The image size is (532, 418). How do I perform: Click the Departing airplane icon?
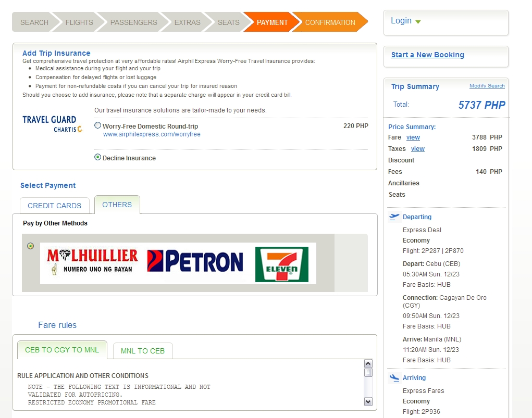(394, 217)
